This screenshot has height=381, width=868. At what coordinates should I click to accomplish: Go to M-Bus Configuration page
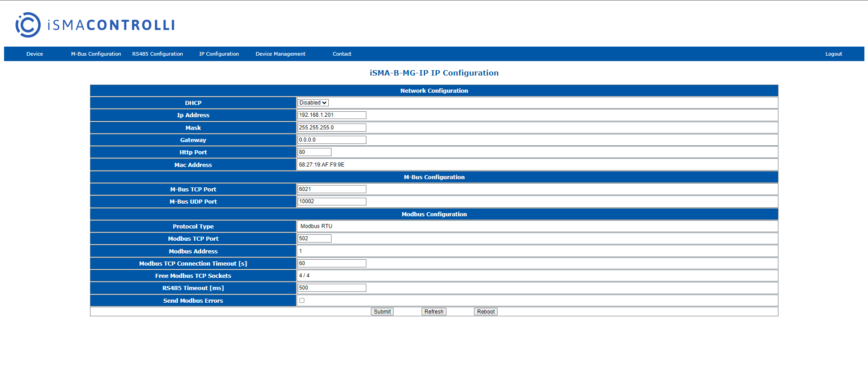click(96, 54)
